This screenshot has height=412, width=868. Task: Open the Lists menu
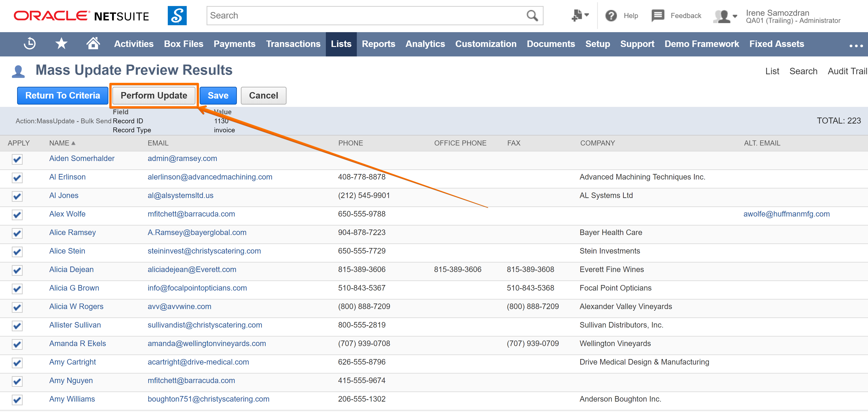click(341, 44)
